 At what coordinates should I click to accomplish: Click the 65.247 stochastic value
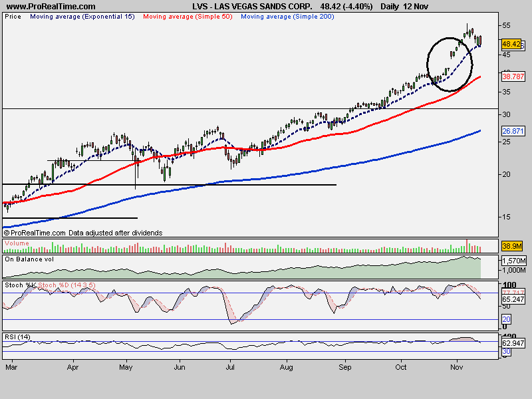[513, 299]
